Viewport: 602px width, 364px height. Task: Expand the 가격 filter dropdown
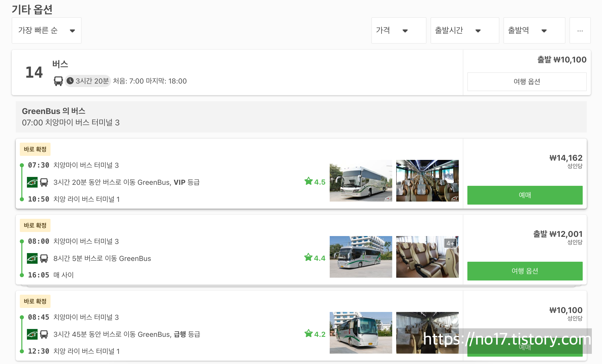click(399, 30)
